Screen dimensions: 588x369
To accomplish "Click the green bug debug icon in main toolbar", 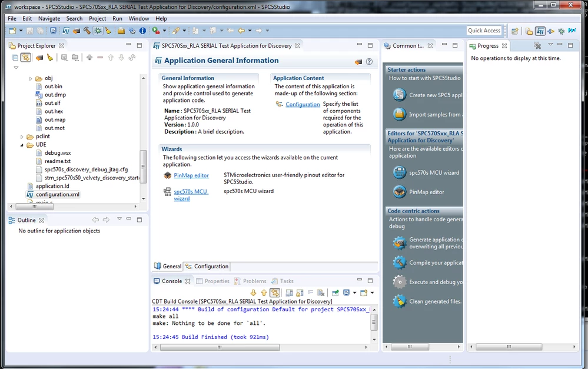I will 98,31.
